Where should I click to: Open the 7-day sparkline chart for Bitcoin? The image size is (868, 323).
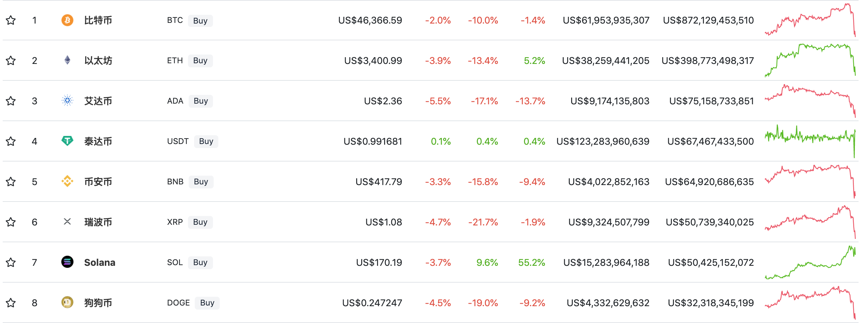tap(810, 20)
